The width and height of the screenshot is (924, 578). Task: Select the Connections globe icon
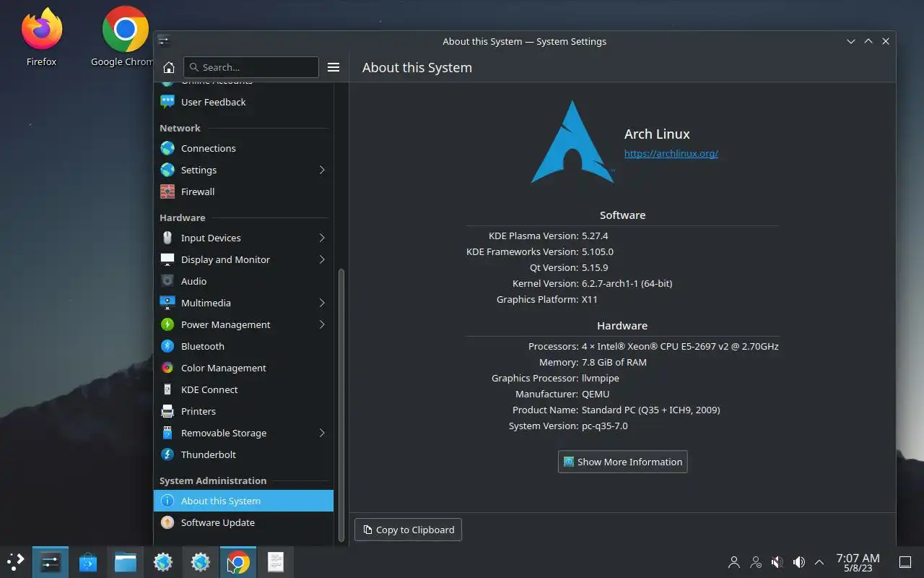pos(167,148)
